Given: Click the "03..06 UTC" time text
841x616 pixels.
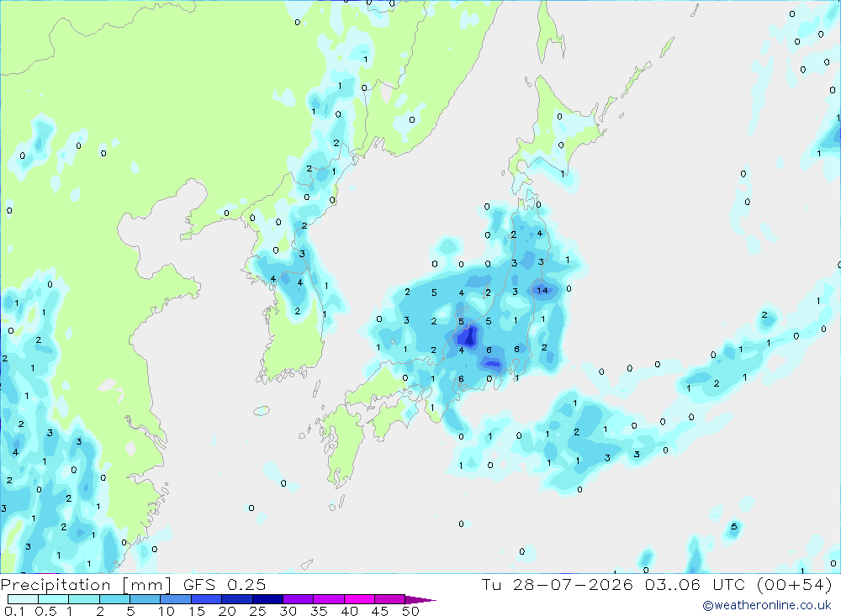Looking at the screenshot, I should [x=696, y=584].
